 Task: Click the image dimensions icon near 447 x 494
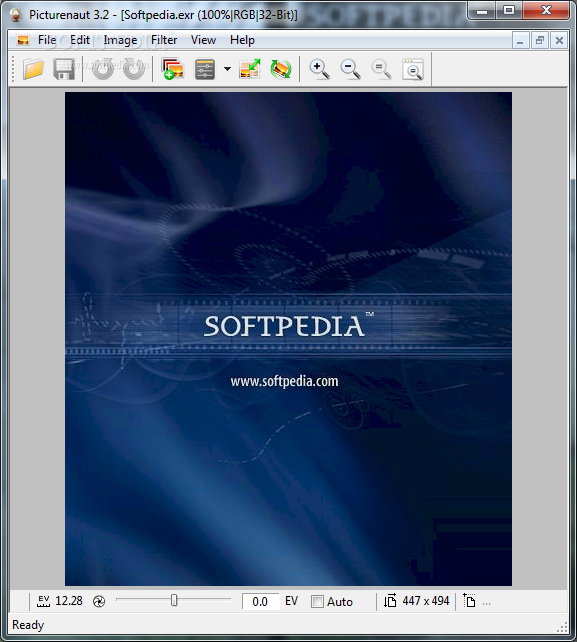tap(390, 601)
